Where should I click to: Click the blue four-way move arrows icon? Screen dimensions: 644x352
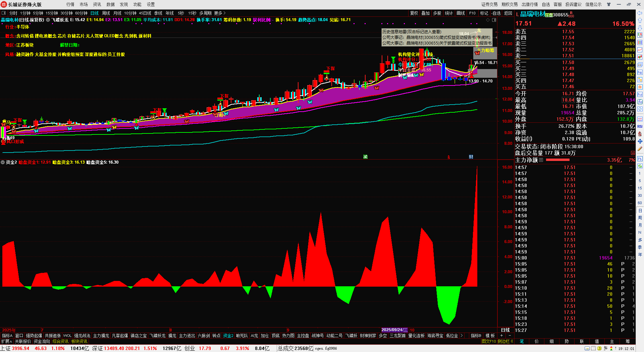coord(640,141)
